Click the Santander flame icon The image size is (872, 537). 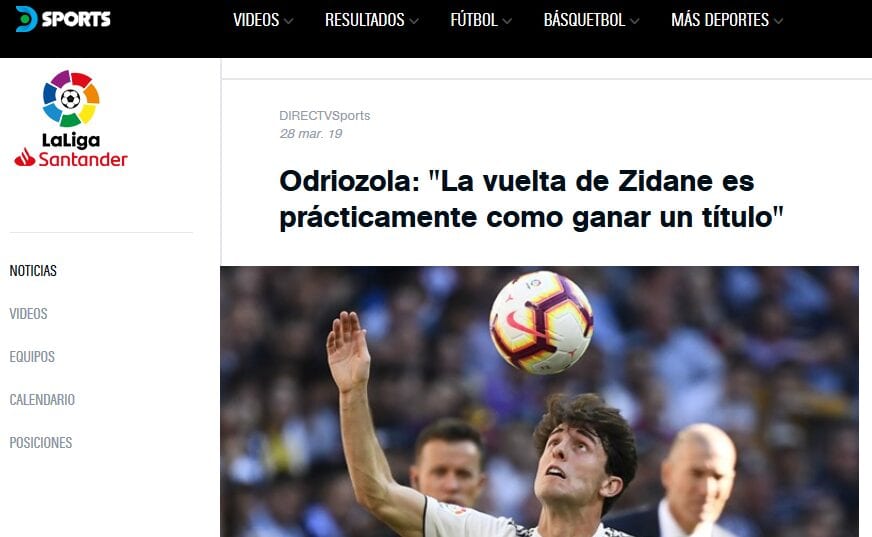25,158
